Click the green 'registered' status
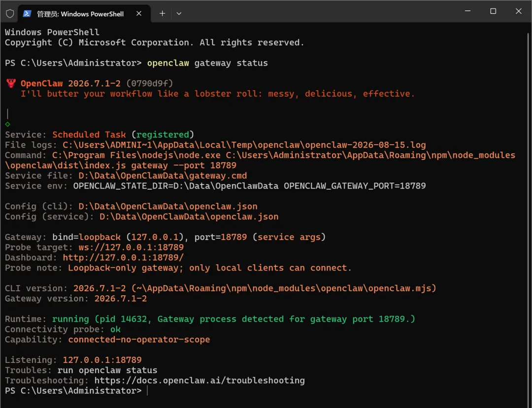 tap(163, 134)
